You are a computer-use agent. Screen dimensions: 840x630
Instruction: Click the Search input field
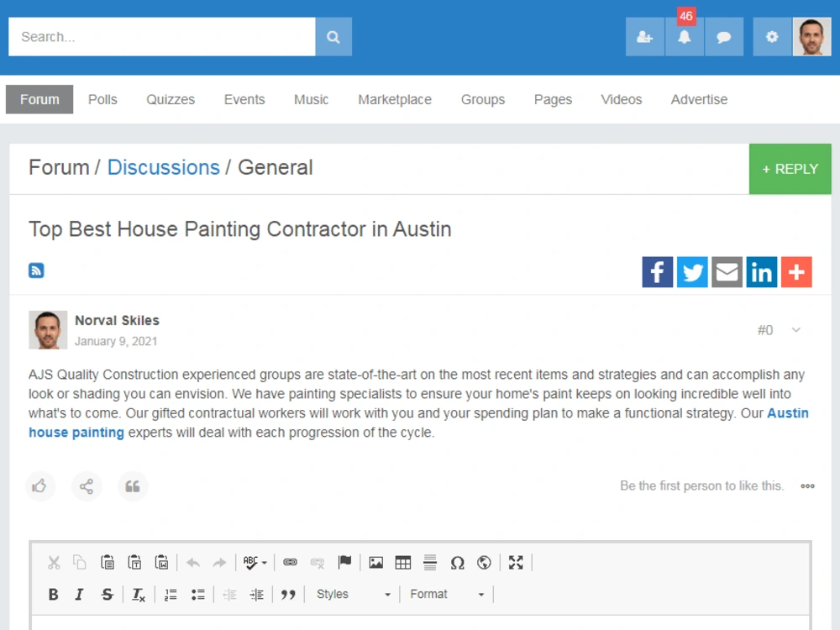[162, 36]
